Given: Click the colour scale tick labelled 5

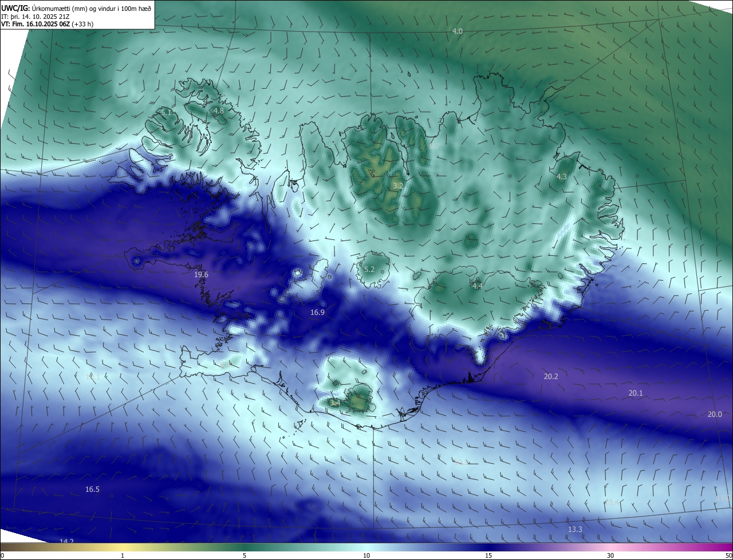Looking at the screenshot, I should (x=245, y=555).
